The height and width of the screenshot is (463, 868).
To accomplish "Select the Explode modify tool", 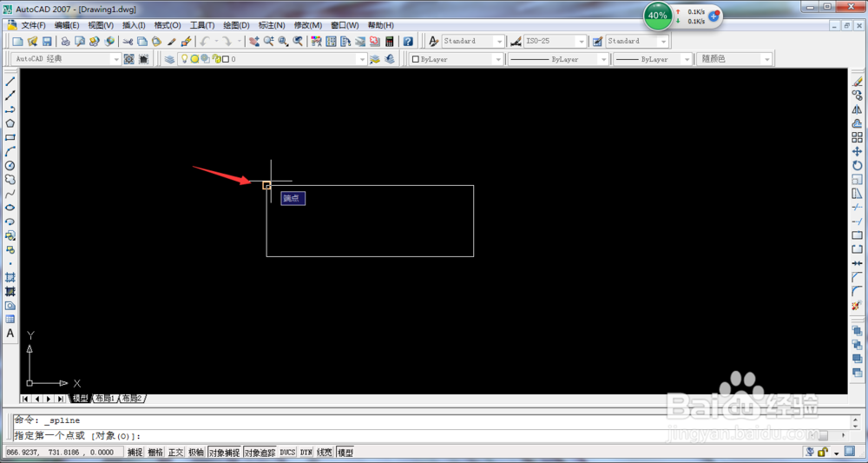I will 857,305.
